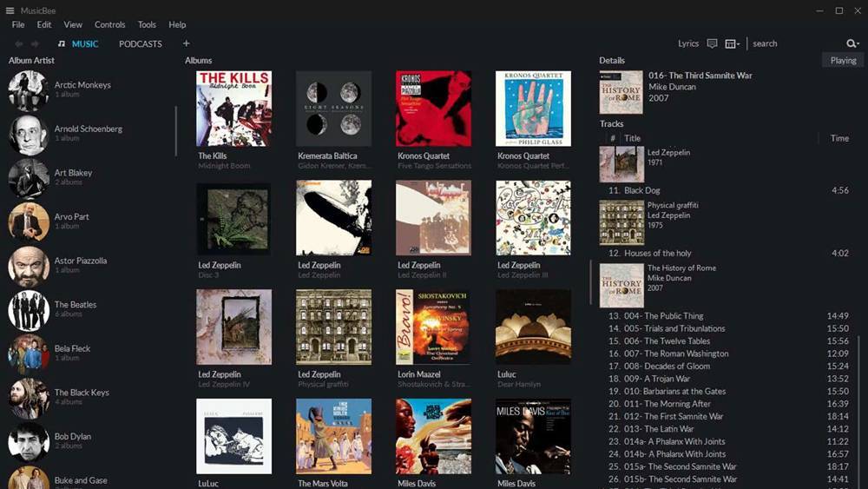868x489 pixels.
Task: Click Physical graffiti cover in track list
Action: 621,222
